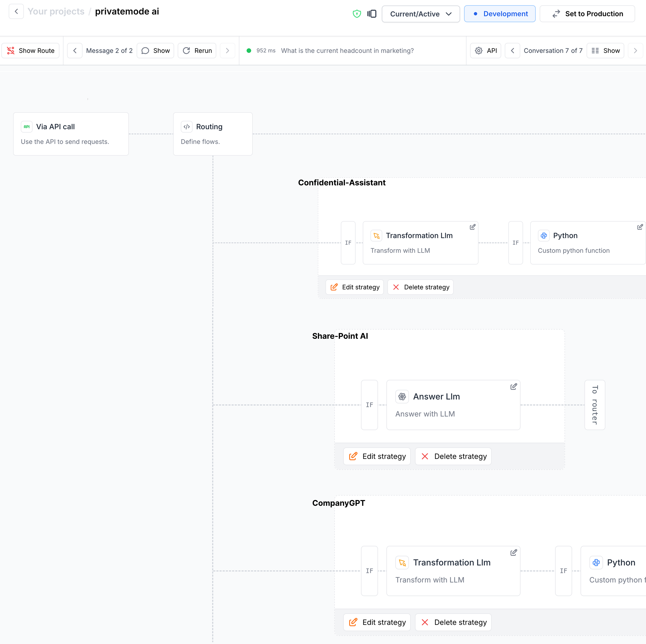Click edit pencil on CompanyGPT Transformation Llm

(x=514, y=553)
